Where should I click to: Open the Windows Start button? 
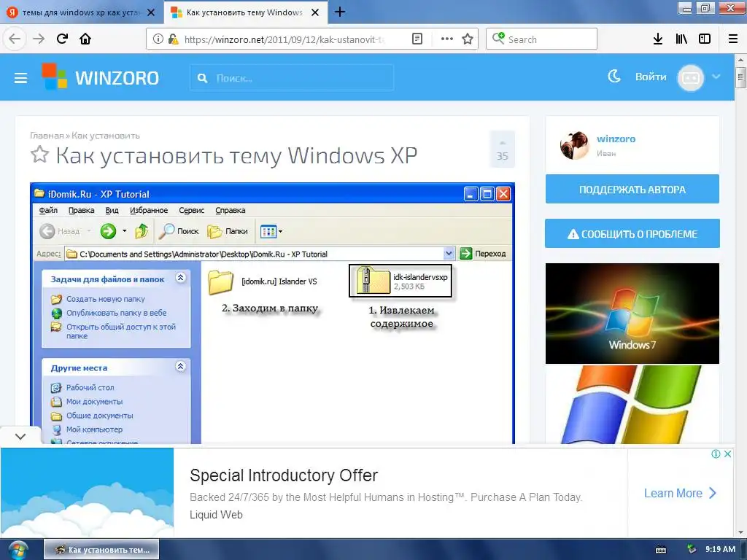pyautogui.click(x=18, y=550)
